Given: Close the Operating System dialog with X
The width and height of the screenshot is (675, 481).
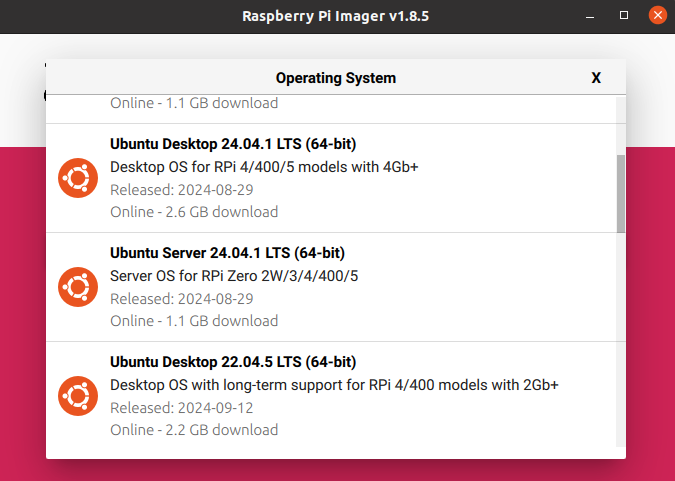Looking at the screenshot, I should (596, 77).
